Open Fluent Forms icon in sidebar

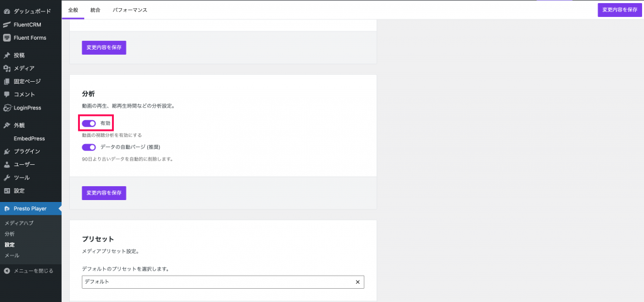point(6,38)
